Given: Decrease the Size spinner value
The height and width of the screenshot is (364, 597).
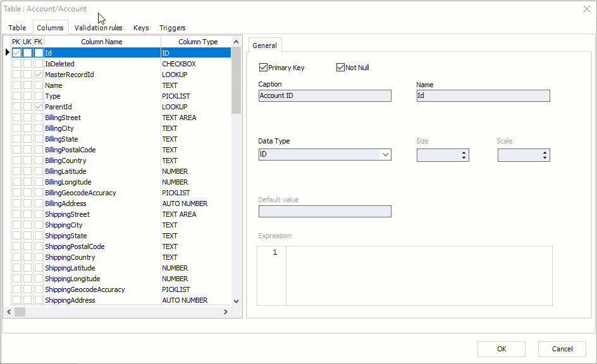Looking at the screenshot, I should (x=464, y=157).
